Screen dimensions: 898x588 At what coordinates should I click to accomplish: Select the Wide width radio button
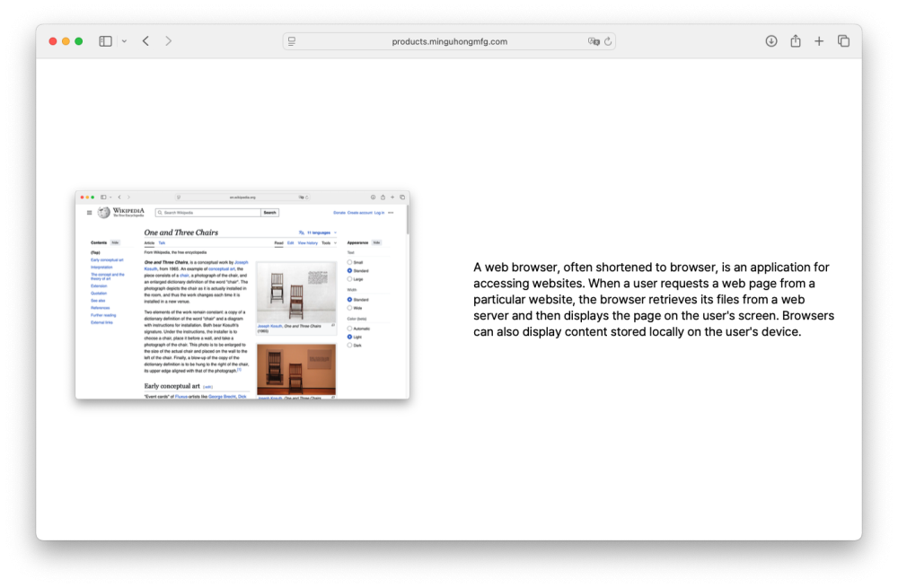[349, 308]
